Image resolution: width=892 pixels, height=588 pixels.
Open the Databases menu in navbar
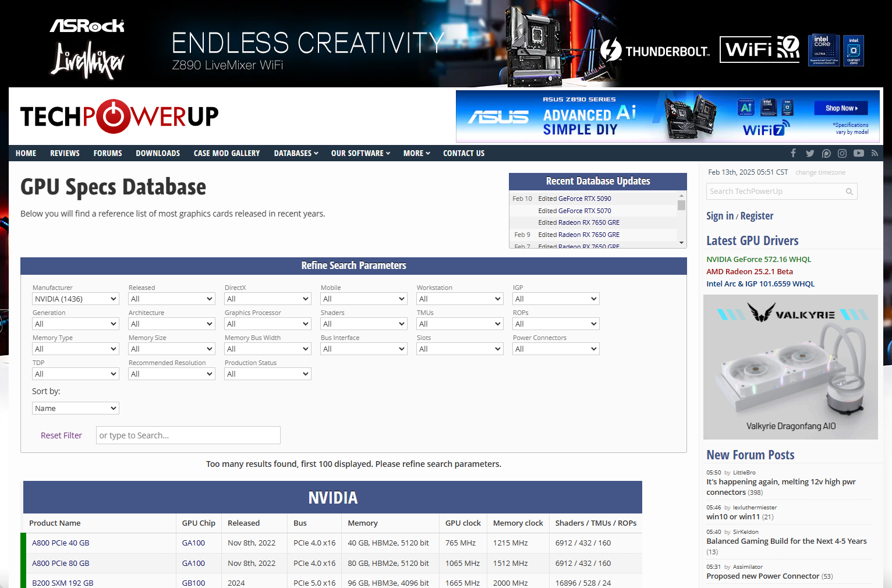[x=296, y=153]
